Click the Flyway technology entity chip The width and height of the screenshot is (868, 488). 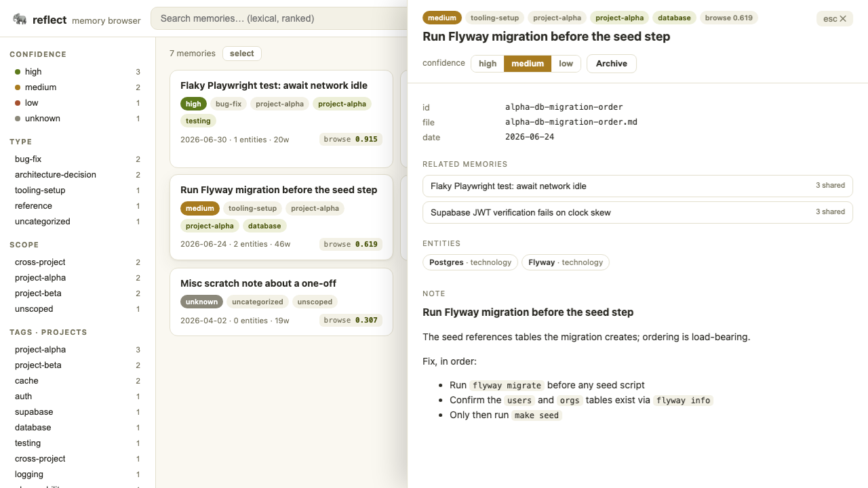566,262
